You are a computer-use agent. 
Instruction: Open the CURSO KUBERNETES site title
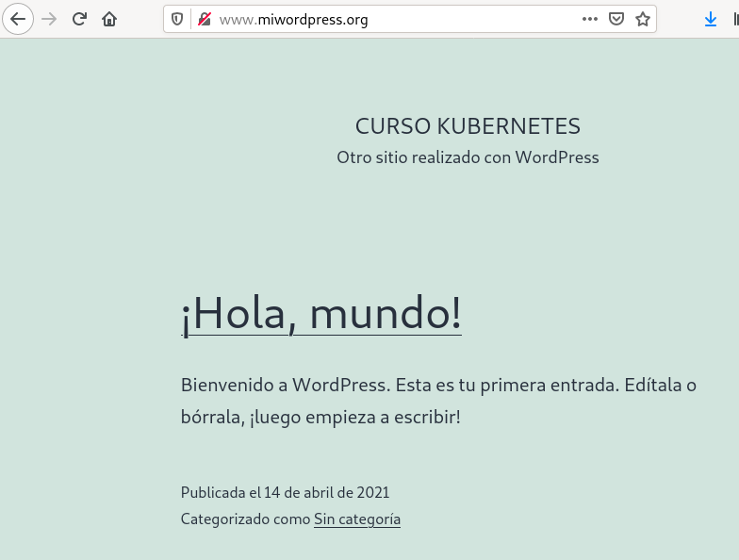click(468, 126)
